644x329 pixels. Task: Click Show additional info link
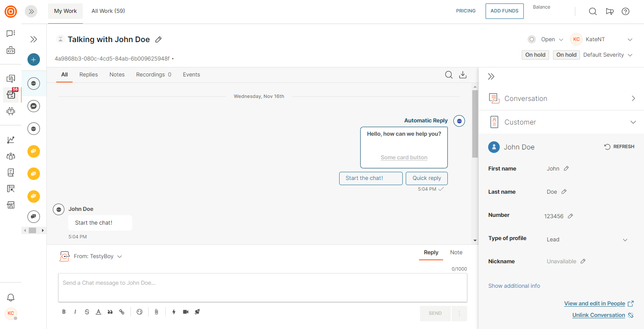click(514, 286)
